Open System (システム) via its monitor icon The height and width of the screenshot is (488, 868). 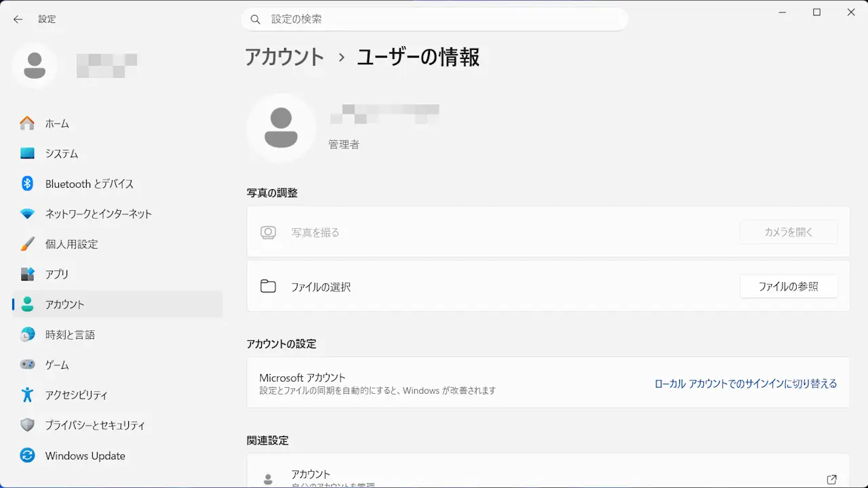click(27, 154)
